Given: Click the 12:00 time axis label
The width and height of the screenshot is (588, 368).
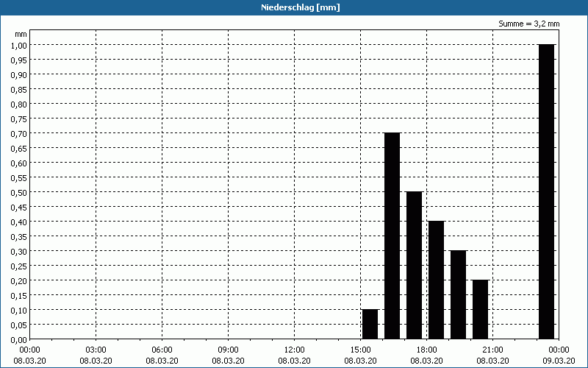Looking at the screenshot, I should pyautogui.click(x=295, y=350).
